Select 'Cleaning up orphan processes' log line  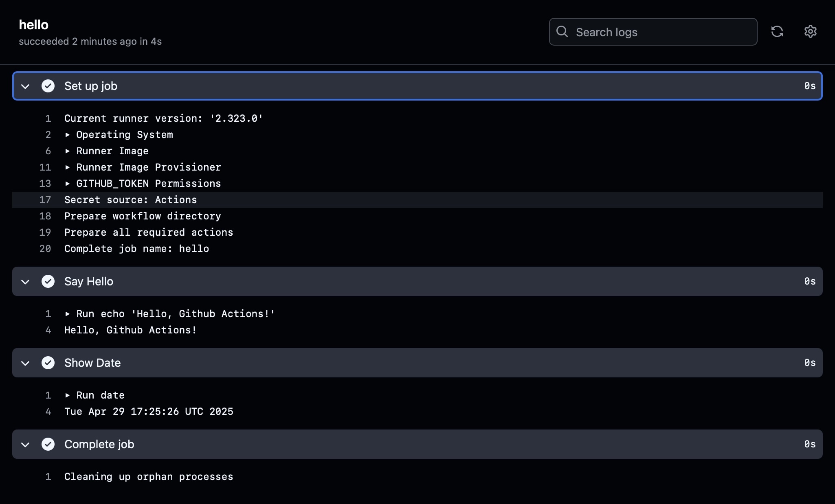click(x=149, y=477)
